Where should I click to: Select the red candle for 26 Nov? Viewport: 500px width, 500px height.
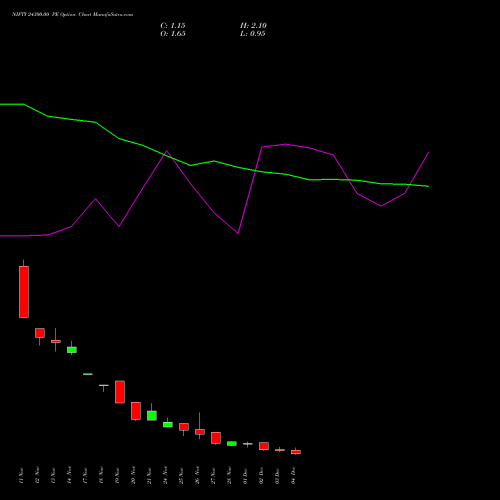[x=200, y=432]
